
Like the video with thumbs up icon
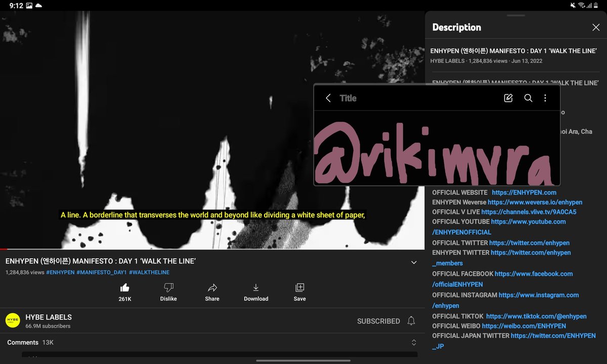[124, 288]
